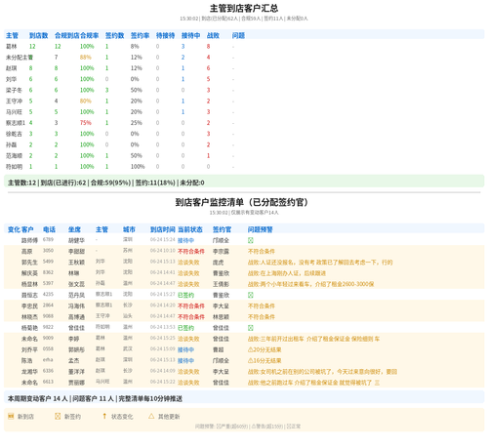Click the 到店时间 column header
Viewport: 488px width, 448px height.
pyautogui.click(x=163, y=229)
